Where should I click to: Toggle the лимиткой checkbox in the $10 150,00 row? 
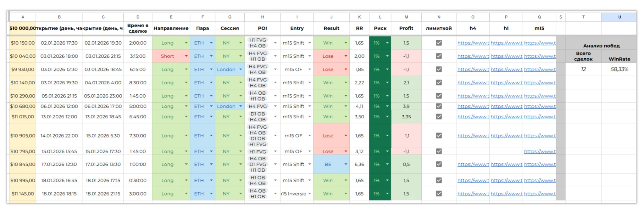coord(439,43)
